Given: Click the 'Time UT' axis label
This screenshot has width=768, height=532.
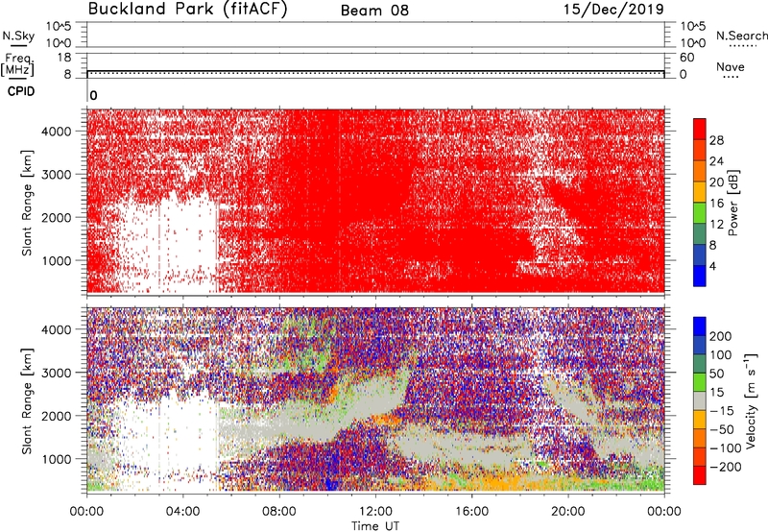Looking at the screenshot, I should (375, 526).
